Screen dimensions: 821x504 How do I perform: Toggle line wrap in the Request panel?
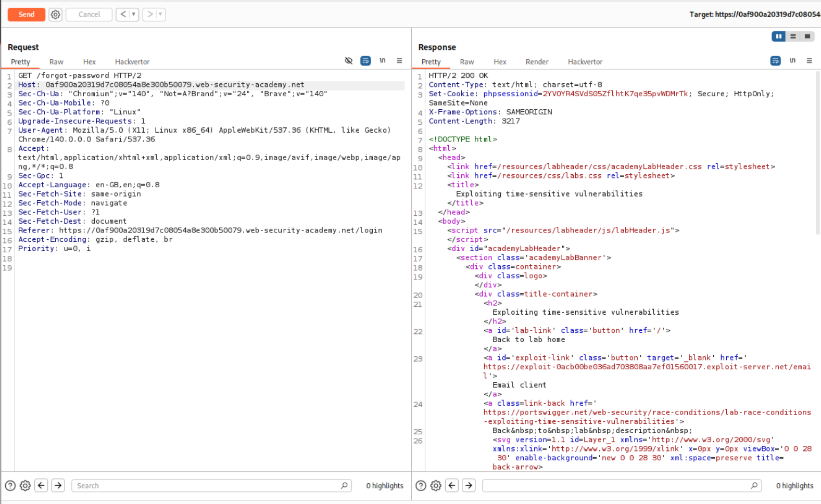[x=365, y=61]
